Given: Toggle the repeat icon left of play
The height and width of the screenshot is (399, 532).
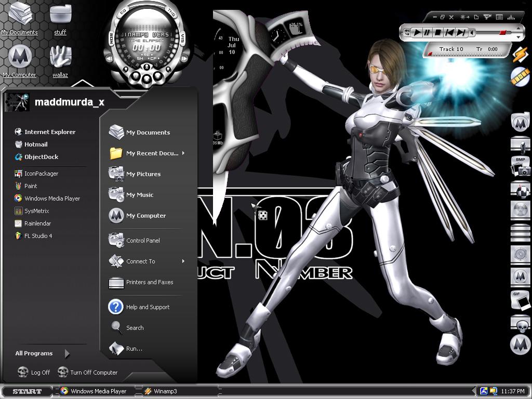Looking at the screenshot, I should [407, 33].
